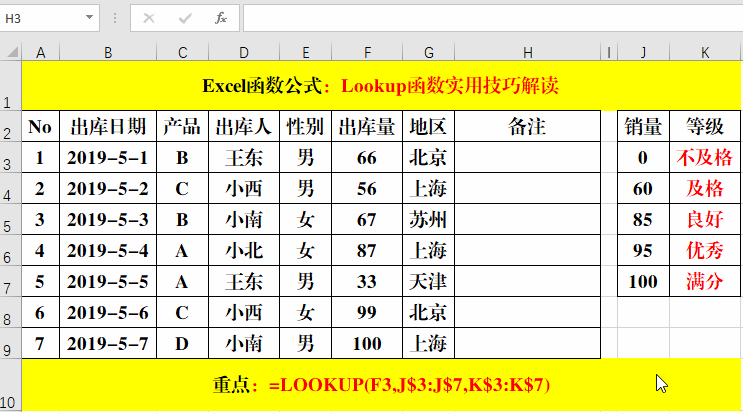Select column A header

41,52
